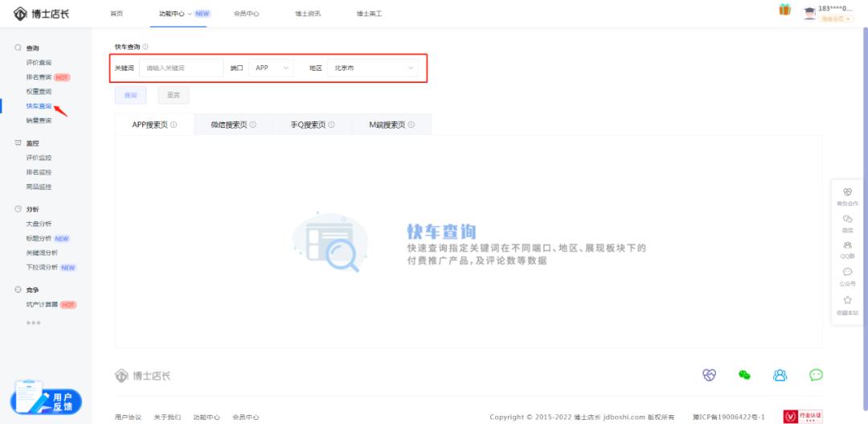Viewport: 868px width, 424px height.
Task: Click info icon on APP搜索页 tab
Action: 174,125
